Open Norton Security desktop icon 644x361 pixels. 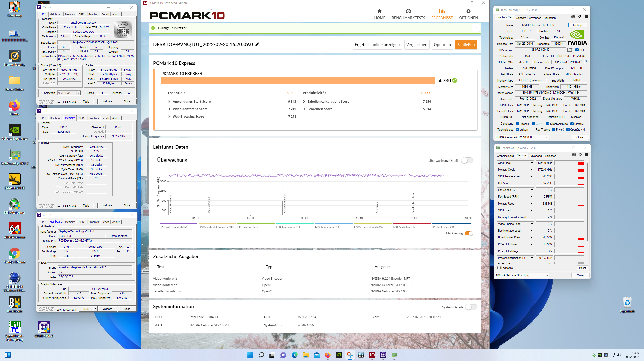[x=15, y=58]
